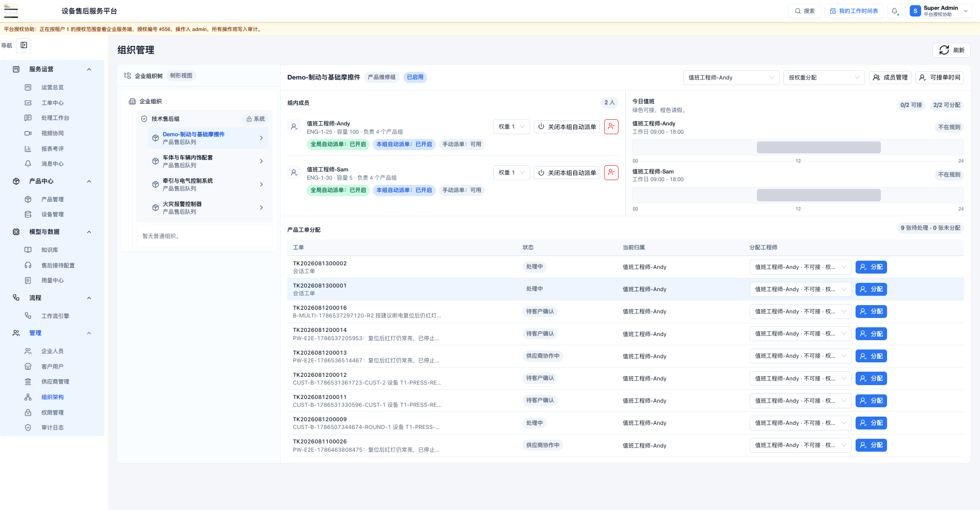Screen dimensions: 980x510
Task: Open the notification bell icon
Action: (895, 11)
